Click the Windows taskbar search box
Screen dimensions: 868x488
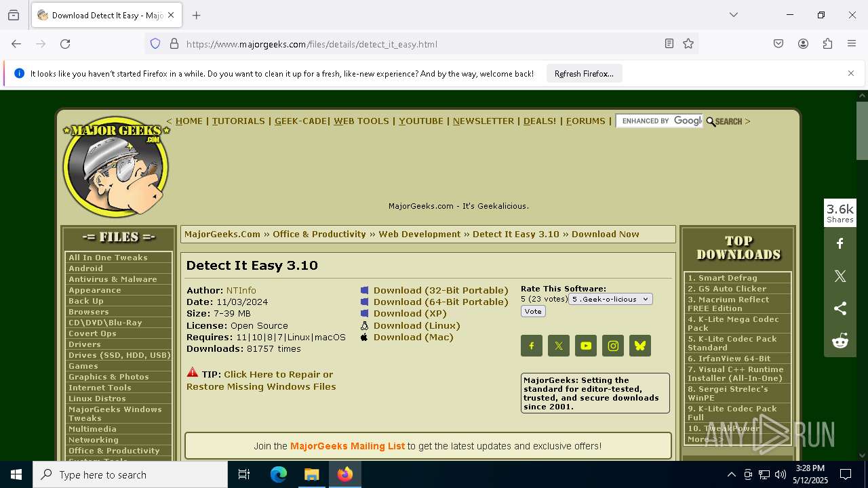coord(130,474)
